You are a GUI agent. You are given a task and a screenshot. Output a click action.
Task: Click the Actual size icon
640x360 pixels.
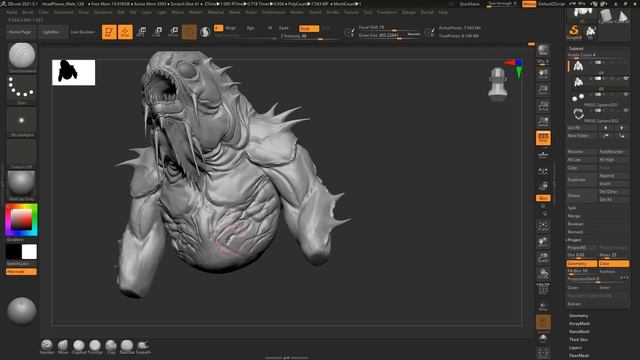pyautogui.click(x=543, y=106)
